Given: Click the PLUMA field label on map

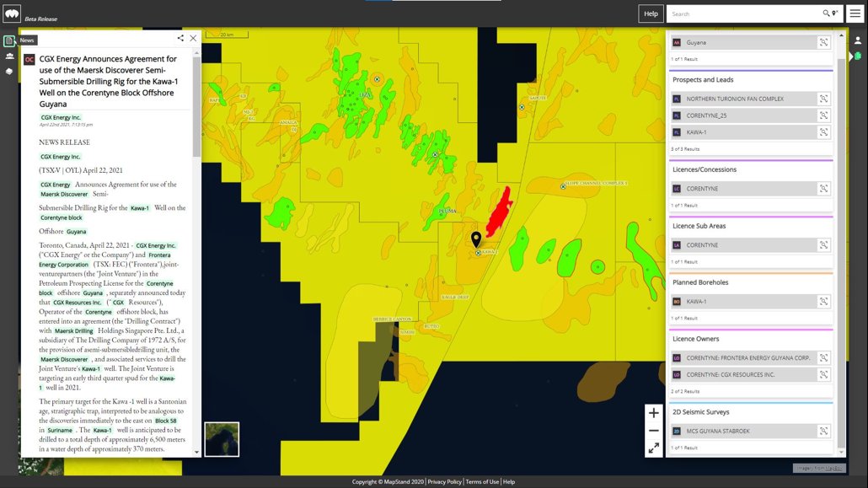Looking at the screenshot, I should click(x=447, y=211).
